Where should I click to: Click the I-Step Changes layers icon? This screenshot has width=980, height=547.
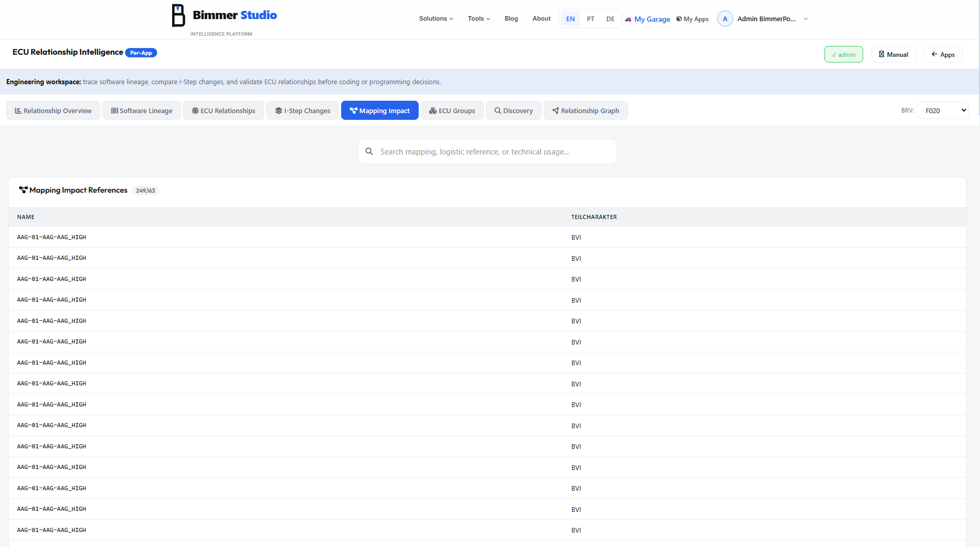279,111
